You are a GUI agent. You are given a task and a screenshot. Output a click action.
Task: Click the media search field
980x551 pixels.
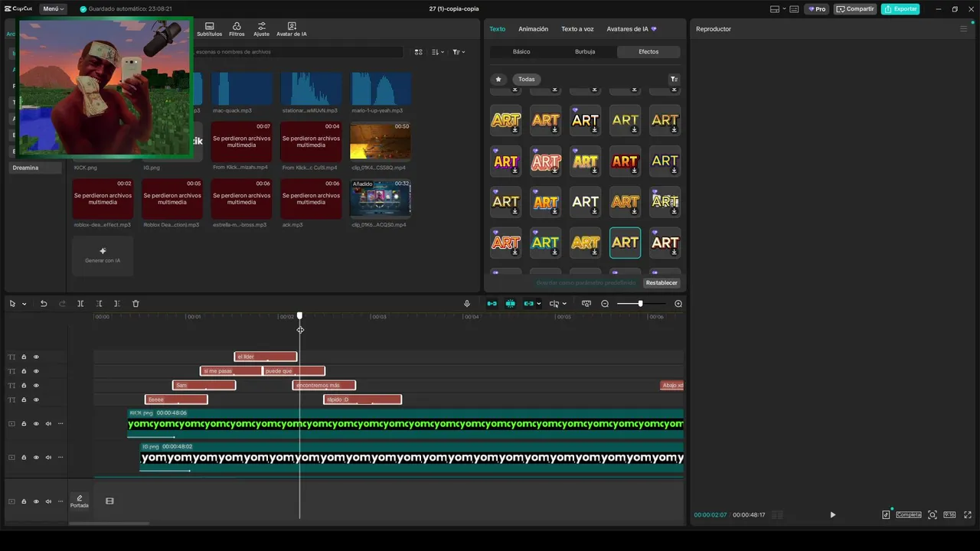(299, 52)
